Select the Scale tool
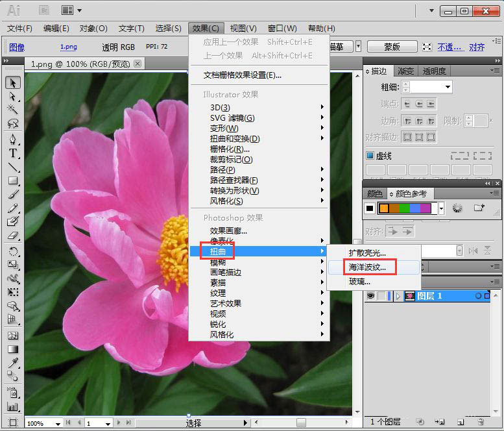Viewport: 504px width, 431px height. click(13, 265)
